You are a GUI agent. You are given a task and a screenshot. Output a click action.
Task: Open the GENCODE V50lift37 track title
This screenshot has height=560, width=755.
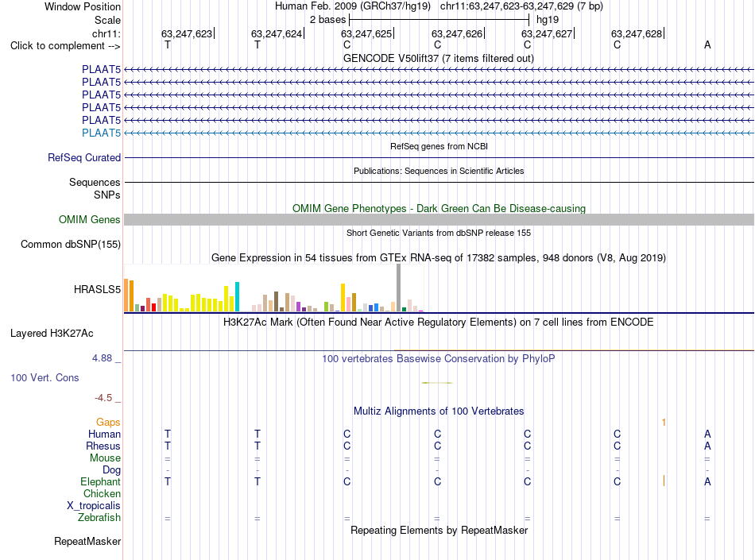[x=438, y=58]
